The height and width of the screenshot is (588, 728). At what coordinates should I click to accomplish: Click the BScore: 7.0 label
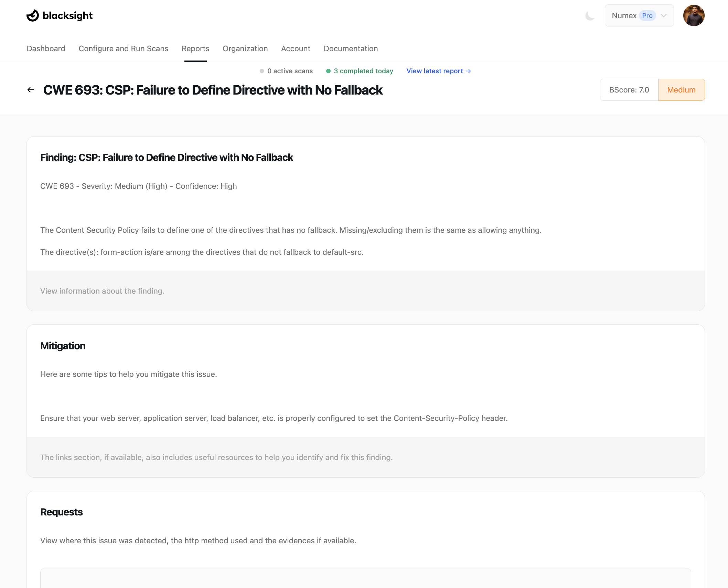point(629,90)
